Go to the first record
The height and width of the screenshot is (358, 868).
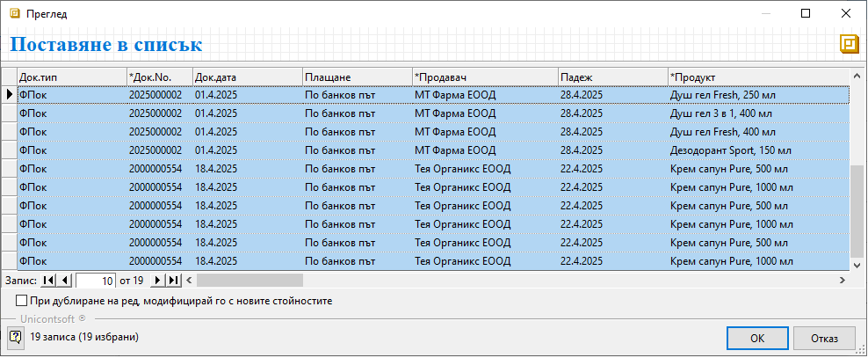coord(47,281)
